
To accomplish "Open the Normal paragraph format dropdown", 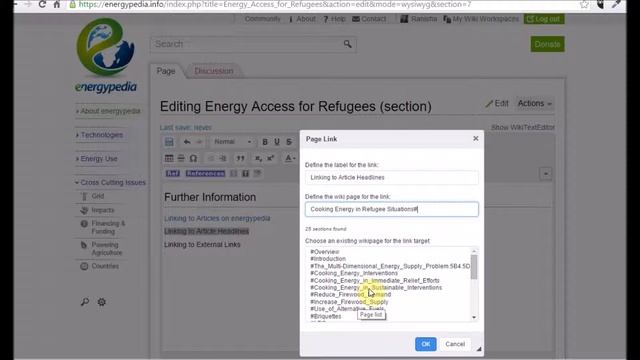I will (x=232, y=142).
